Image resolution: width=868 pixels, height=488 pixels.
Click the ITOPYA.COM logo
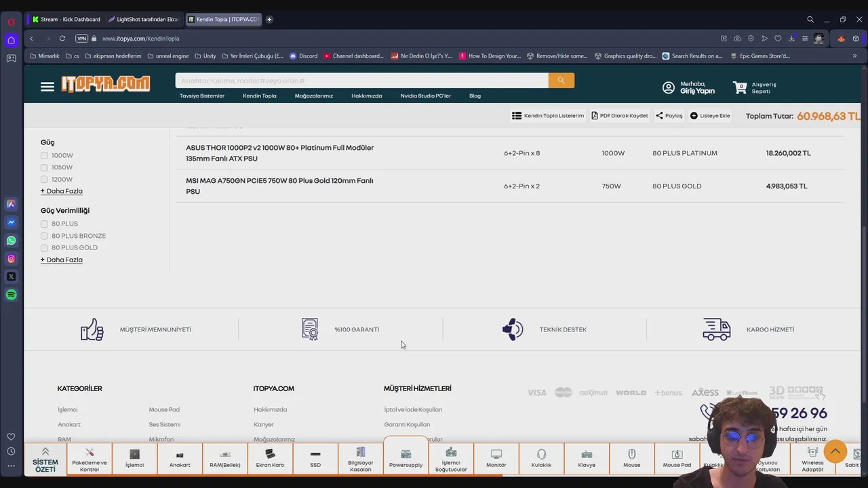(106, 84)
